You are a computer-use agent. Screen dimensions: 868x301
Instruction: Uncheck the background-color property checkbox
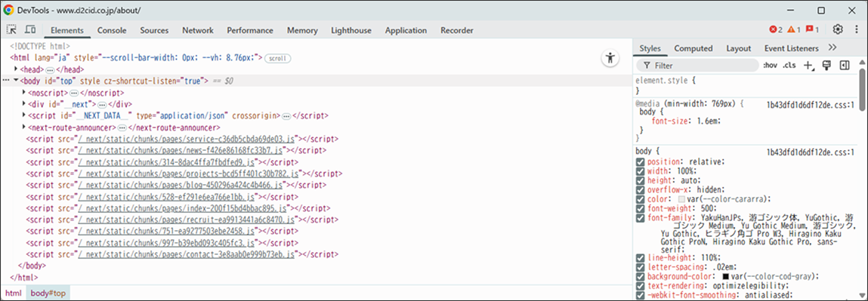641,276
